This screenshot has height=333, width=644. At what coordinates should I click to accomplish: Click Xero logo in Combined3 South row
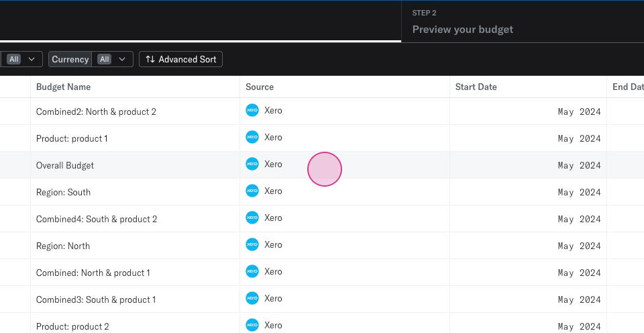252,299
